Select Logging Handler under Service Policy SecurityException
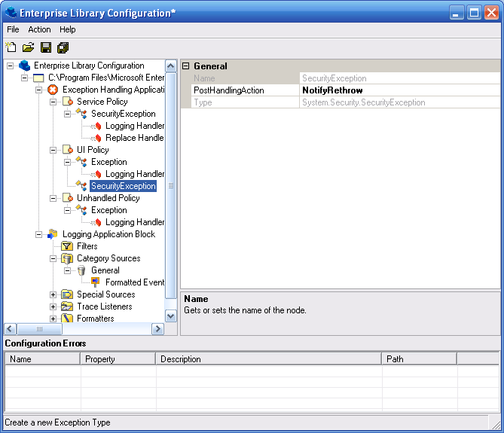The width and height of the screenshot is (504, 433). (x=135, y=126)
